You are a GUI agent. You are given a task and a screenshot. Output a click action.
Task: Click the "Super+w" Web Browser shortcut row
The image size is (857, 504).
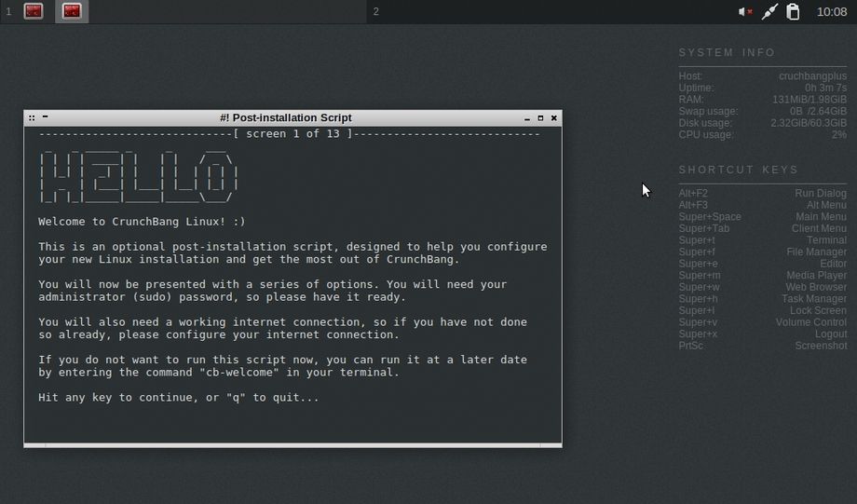tap(762, 287)
